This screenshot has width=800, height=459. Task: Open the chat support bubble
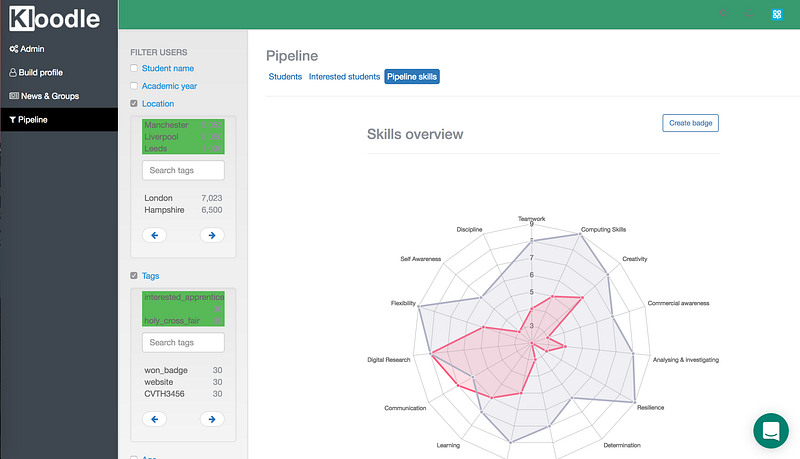click(771, 431)
